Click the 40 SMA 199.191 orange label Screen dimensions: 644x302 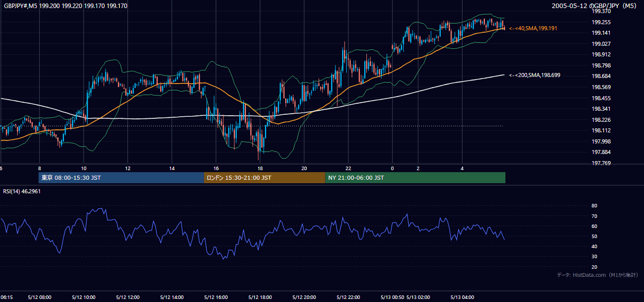(533, 29)
